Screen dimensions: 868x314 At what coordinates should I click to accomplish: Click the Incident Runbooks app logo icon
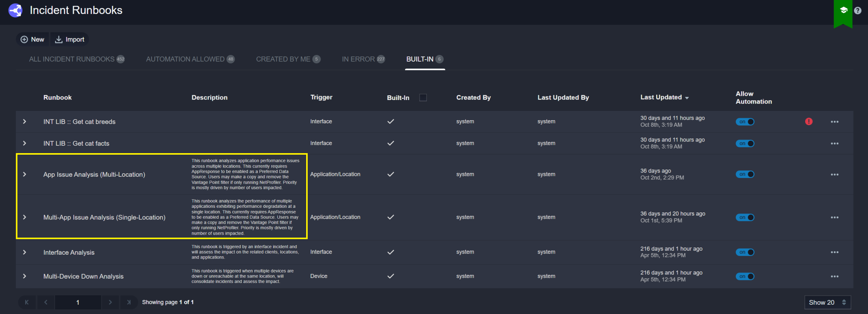pos(16,10)
